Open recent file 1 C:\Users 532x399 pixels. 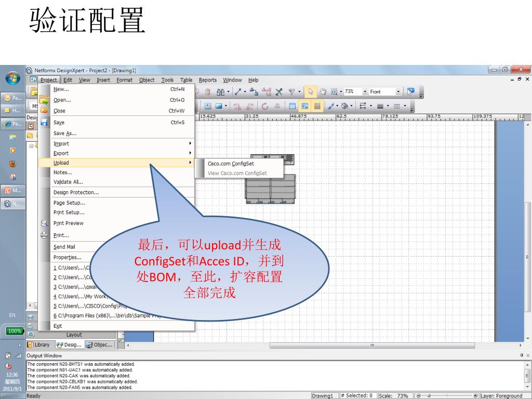click(x=72, y=268)
